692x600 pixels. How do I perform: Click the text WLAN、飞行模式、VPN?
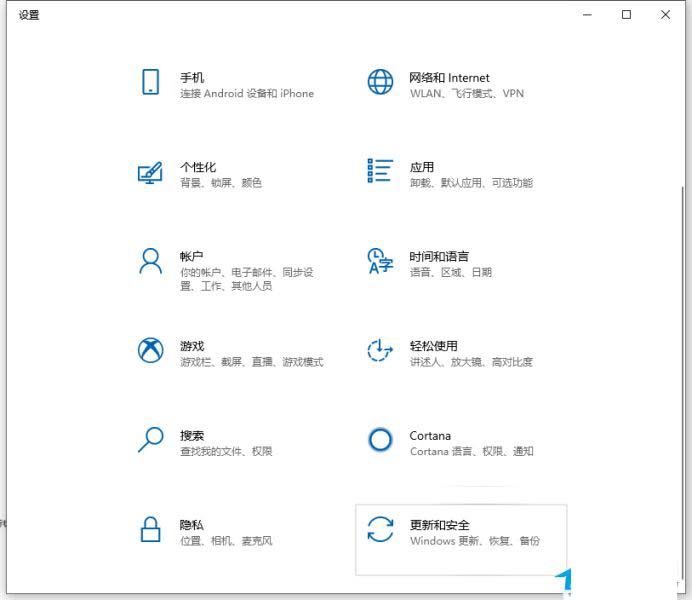pos(467,94)
